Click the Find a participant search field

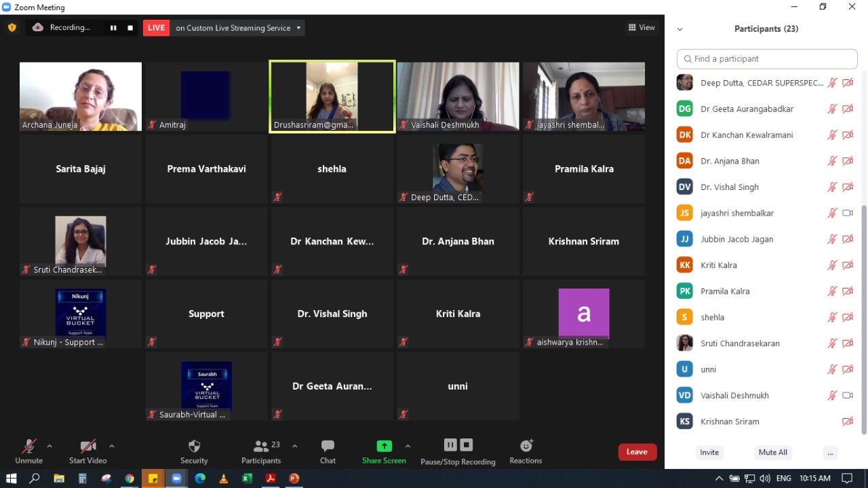coord(767,59)
